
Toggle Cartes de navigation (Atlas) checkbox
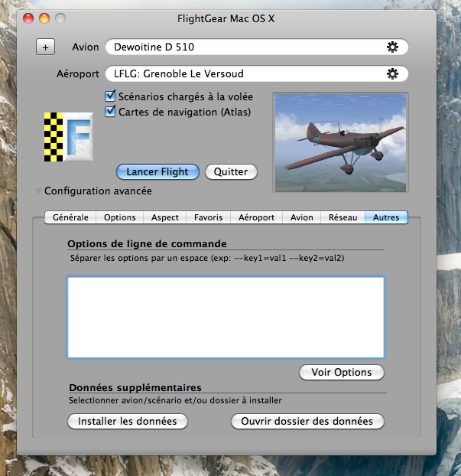click(x=110, y=112)
